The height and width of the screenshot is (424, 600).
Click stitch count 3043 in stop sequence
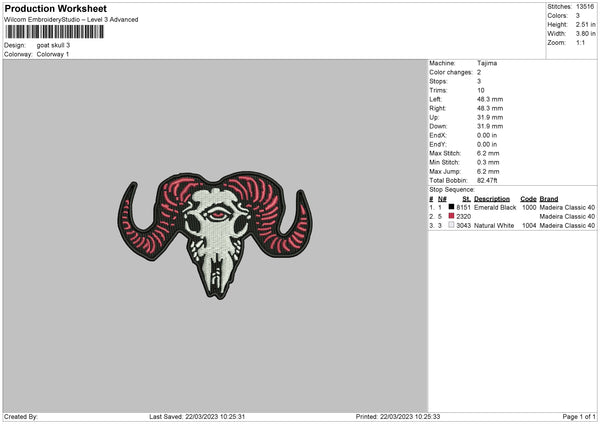click(x=463, y=226)
